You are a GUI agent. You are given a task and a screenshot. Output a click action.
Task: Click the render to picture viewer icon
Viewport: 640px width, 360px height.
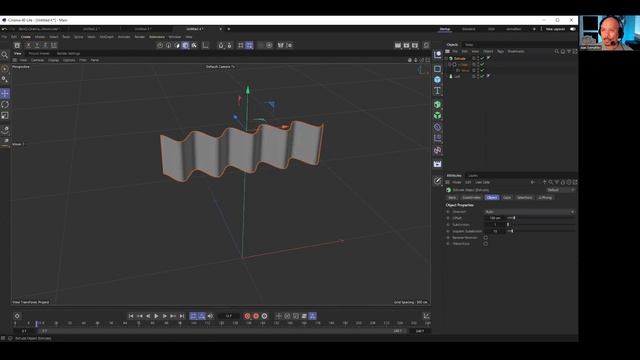click(407, 45)
